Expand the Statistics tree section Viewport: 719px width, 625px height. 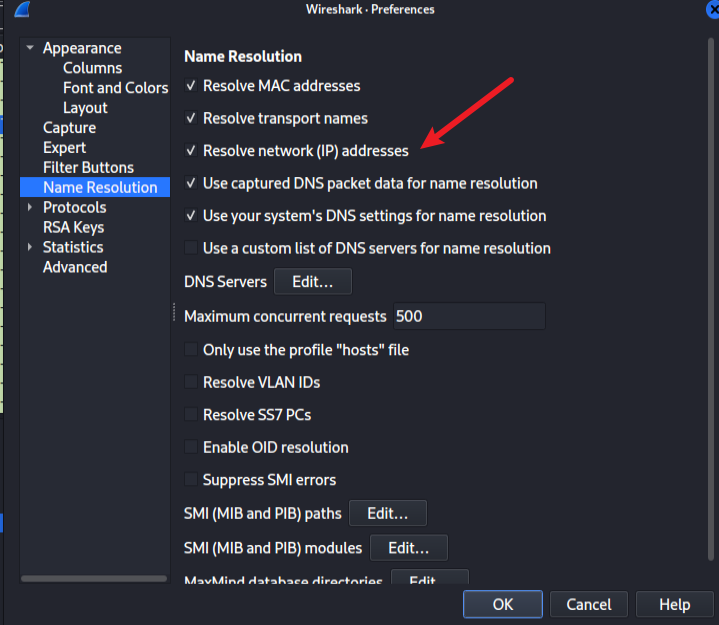point(30,247)
